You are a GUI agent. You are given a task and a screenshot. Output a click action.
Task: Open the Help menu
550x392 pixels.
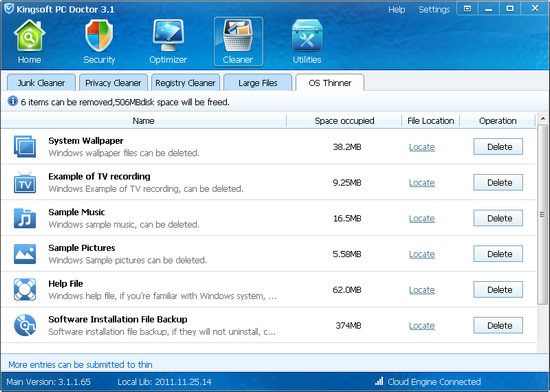396,9
